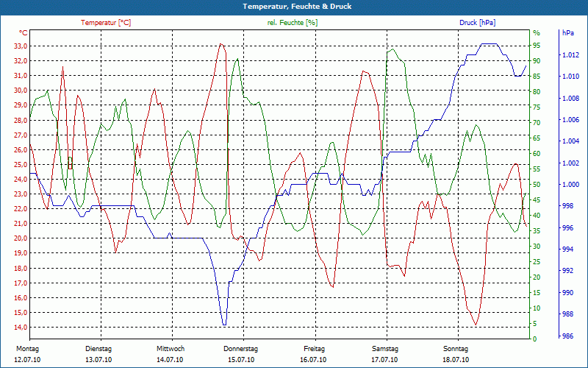Viewport: 588px width, 368px height.
Task: Click the date '17.07.10'
Action: coord(384,360)
